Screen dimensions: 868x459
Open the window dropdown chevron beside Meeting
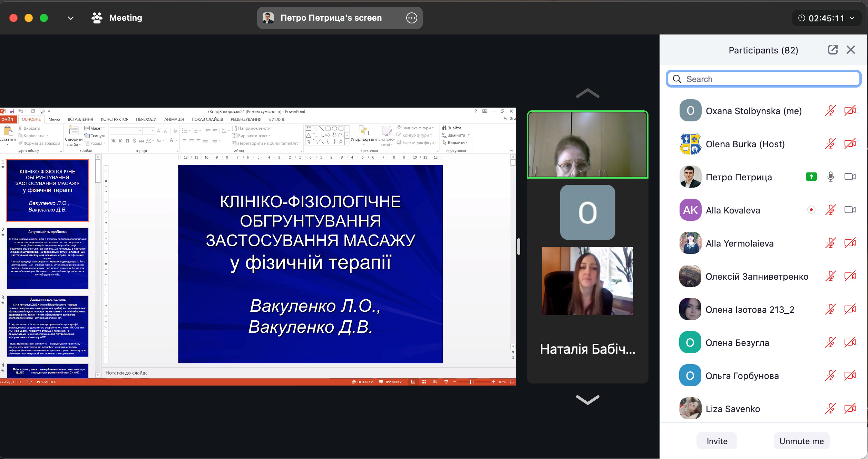tap(71, 18)
